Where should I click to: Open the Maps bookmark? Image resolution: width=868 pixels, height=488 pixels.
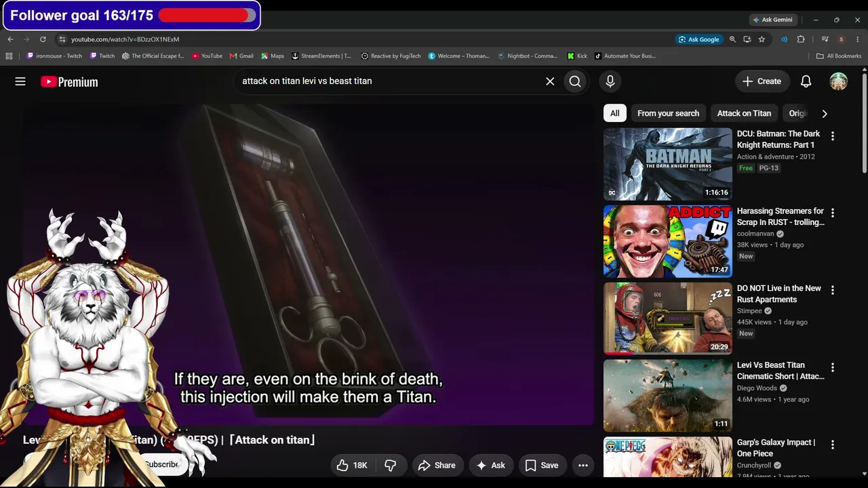point(273,56)
